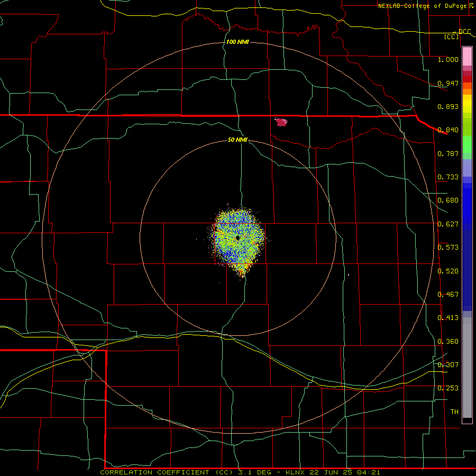
Task: Click the 0.520 legend value
Action: [448, 271]
